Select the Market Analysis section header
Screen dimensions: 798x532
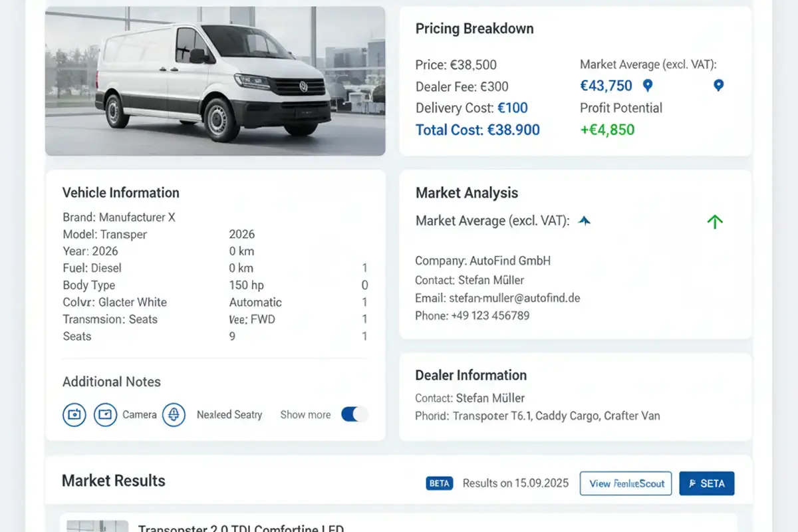[x=466, y=193]
